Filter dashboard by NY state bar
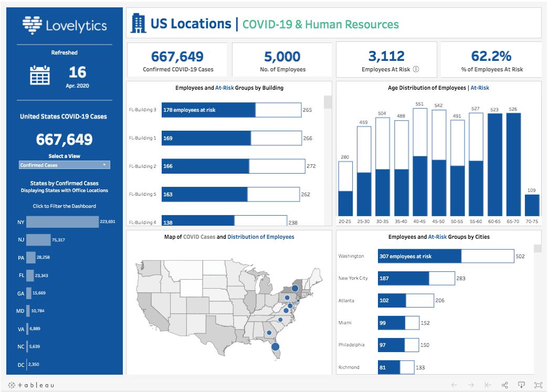Screen dimensions: 548x392 (62, 222)
